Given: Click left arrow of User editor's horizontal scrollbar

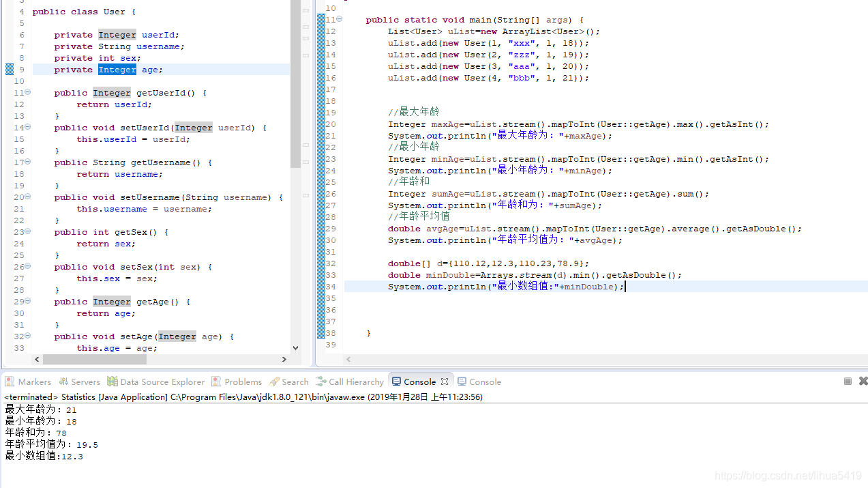Looking at the screenshot, I should point(37,359).
